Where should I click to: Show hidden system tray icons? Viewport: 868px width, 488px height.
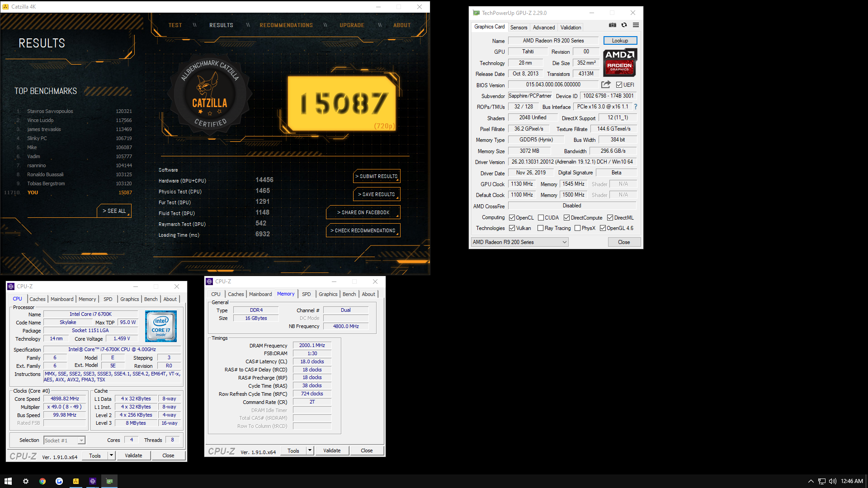(x=811, y=481)
